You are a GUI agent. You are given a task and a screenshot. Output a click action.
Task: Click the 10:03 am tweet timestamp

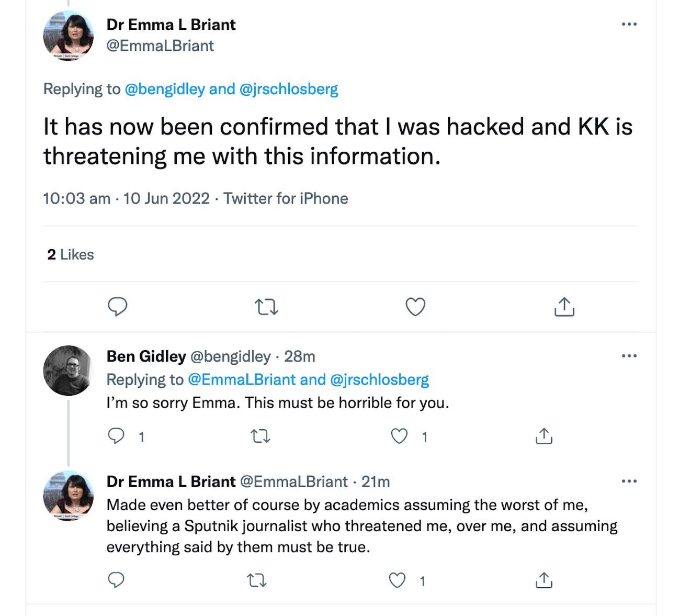[x=76, y=198]
